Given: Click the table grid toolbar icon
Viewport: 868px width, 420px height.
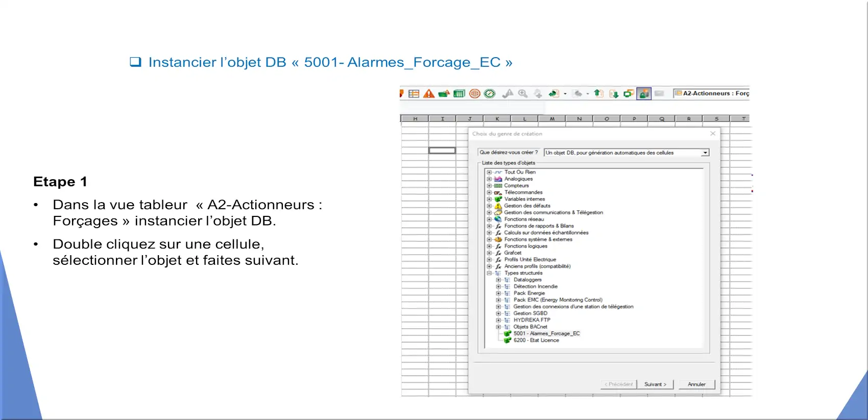Looking at the screenshot, I should coord(414,93).
